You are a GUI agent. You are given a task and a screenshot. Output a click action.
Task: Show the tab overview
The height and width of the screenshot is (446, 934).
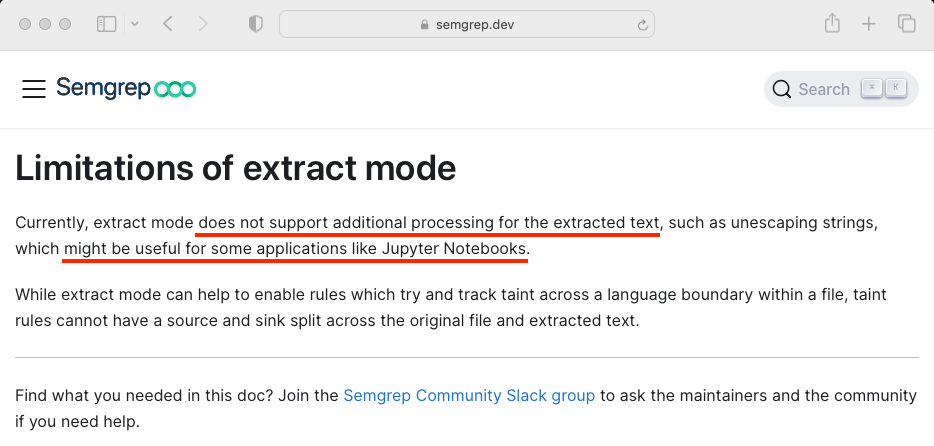pyautogui.click(x=906, y=24)
